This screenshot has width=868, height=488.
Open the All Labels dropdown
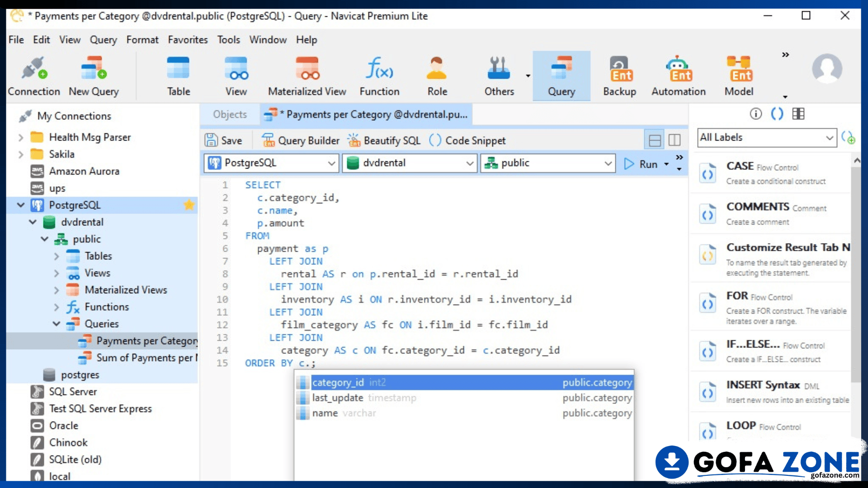click(767, 137)
